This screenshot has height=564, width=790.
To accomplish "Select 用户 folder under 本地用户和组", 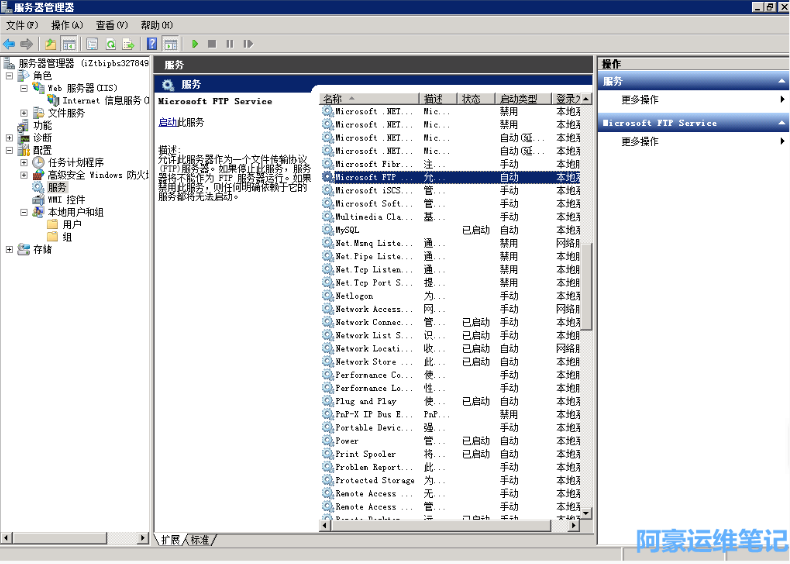I will [72, 225].
